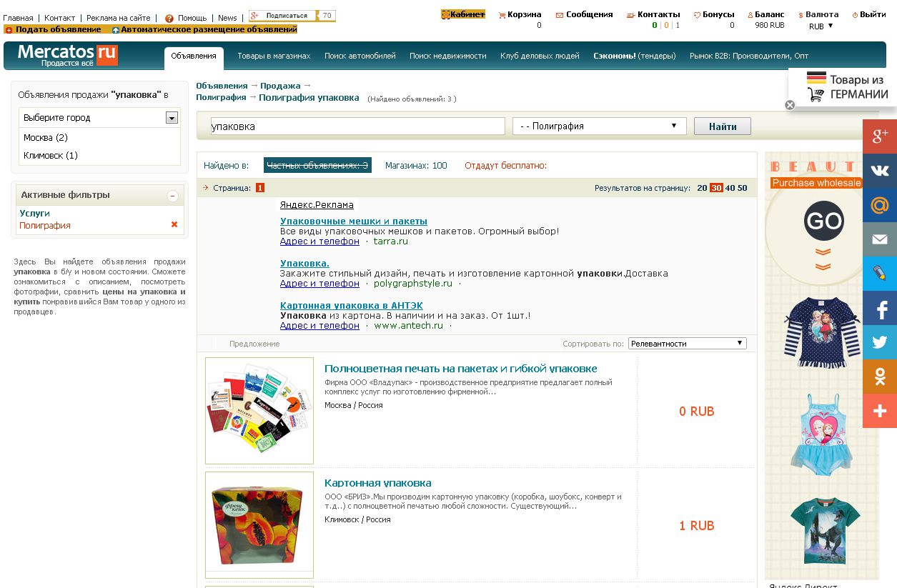The height and width of the screenshot is (588, 897).
Task: Open the Поиск автомобилей tab
Action: click(x=360, y=56)
